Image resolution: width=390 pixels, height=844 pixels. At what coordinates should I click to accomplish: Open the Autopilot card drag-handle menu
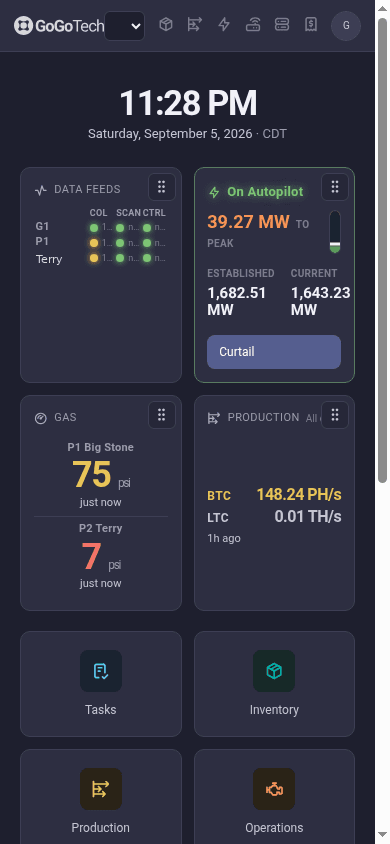(335, 187)
